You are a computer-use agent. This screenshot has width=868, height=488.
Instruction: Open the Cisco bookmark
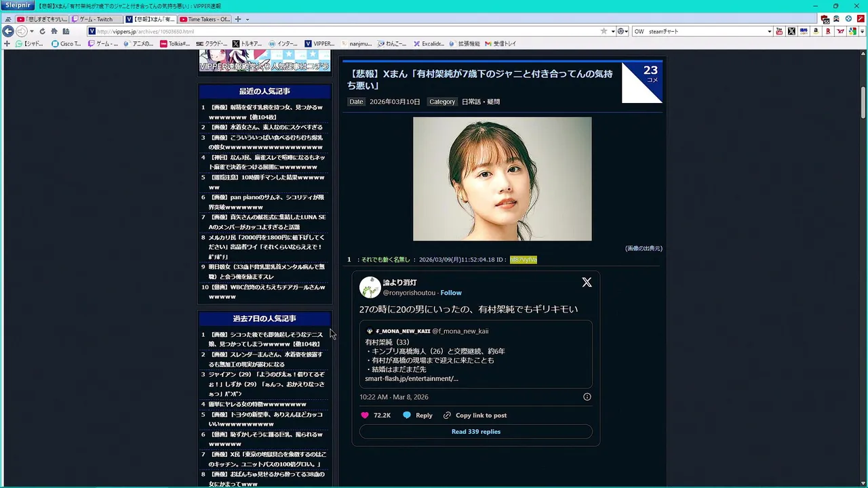click(66, 43)
